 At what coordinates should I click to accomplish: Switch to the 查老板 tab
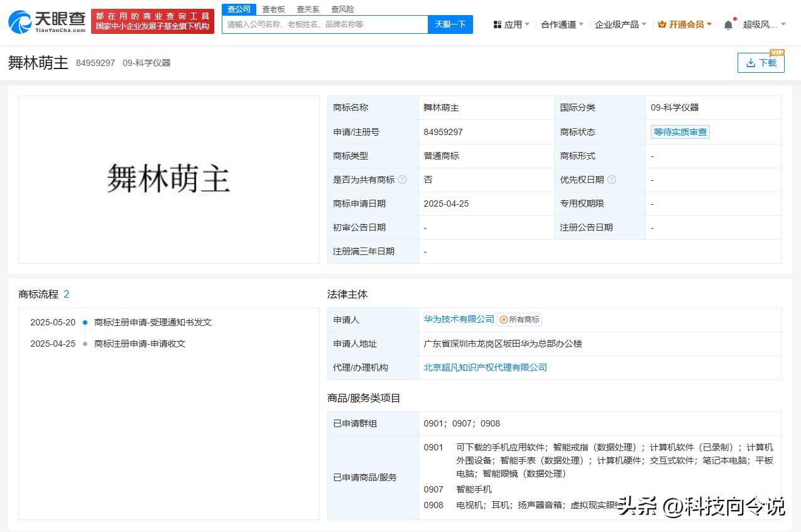pyautogui.click(x=273, y=9)
